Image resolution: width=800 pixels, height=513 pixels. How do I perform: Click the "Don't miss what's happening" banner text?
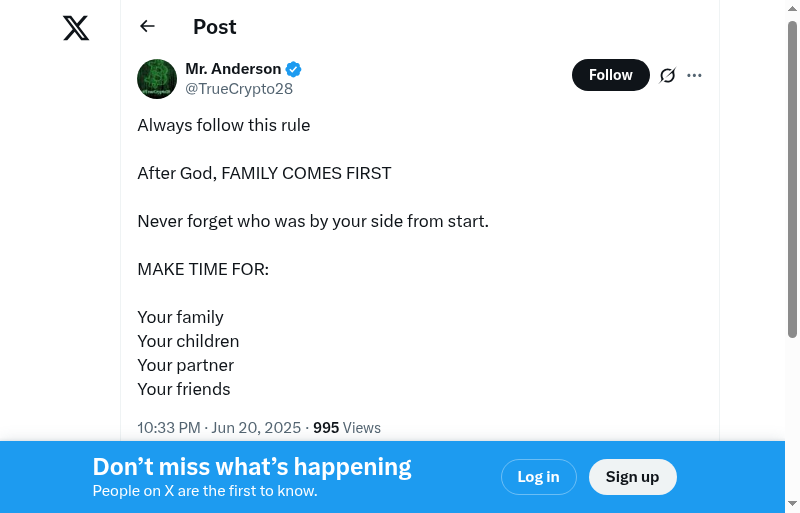[x=252, y=467]
